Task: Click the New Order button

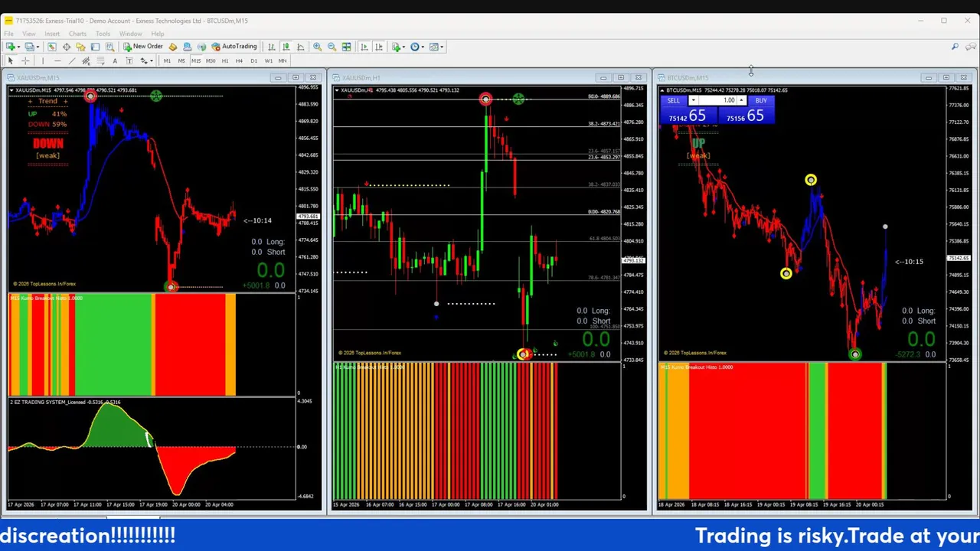Action: pos(143,47)
